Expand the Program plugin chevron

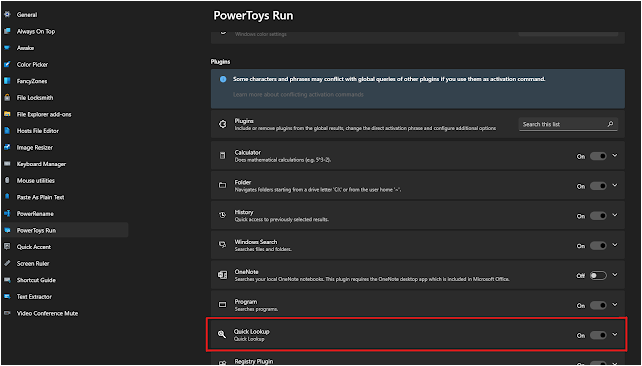[615, 305]
